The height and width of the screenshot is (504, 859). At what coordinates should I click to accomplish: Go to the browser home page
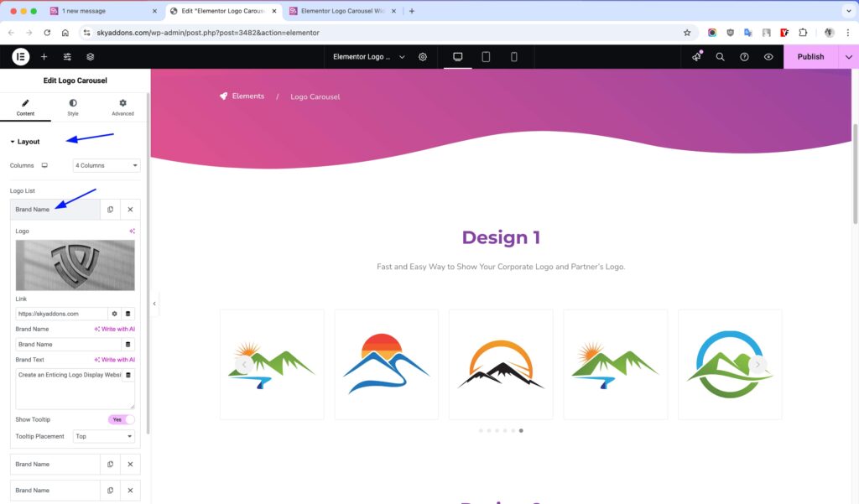pyautogui.click(x=65, y=33)
